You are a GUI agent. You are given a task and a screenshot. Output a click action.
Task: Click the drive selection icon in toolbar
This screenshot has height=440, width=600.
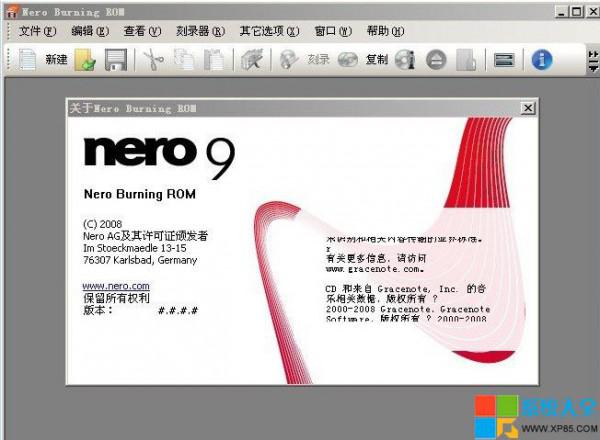click(x=504, y=60)
